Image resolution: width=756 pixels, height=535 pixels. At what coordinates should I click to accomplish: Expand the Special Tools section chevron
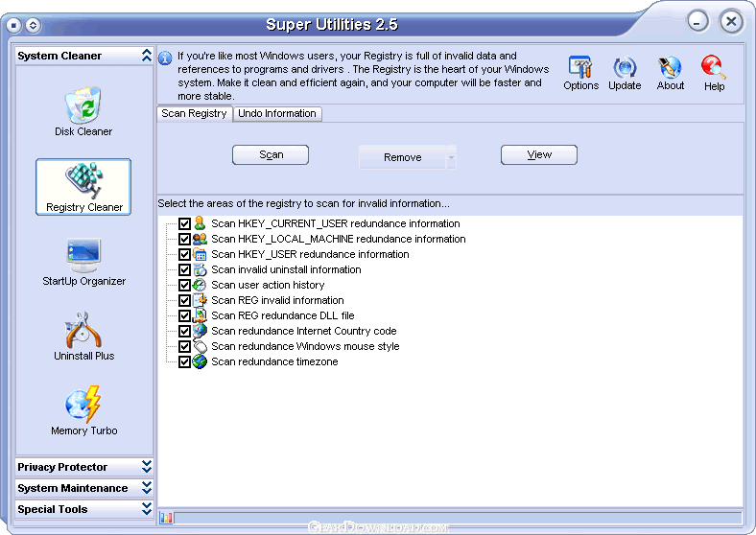147,508
